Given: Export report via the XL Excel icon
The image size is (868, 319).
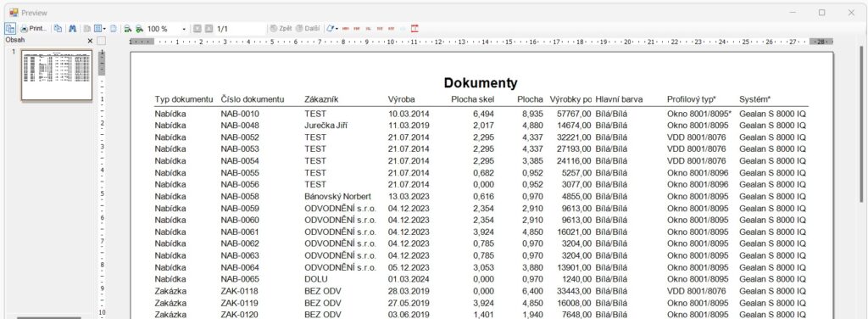Looking at the screenshot, I should coord(369,28).
